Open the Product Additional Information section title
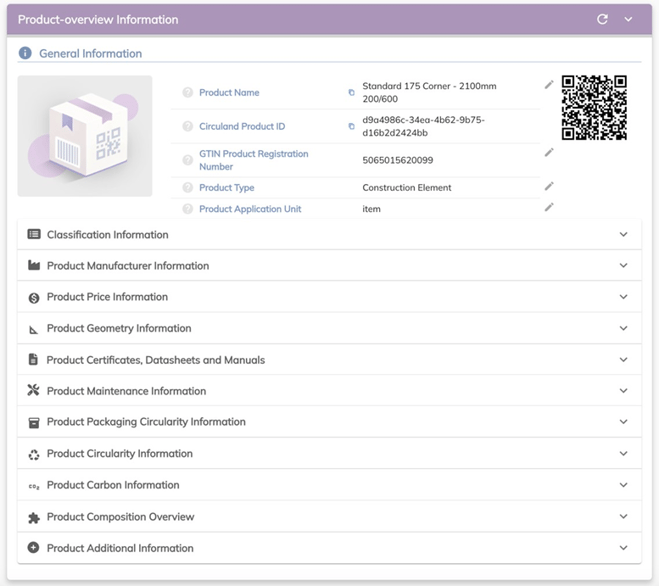The image size is (659, 586). (120, 548)
